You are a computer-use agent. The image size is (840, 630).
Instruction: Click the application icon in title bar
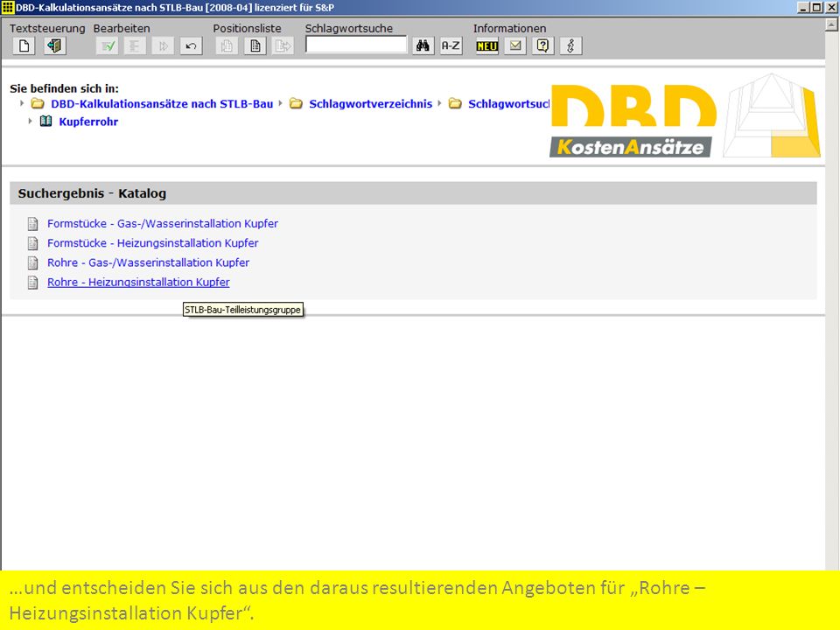click(8, 8)
